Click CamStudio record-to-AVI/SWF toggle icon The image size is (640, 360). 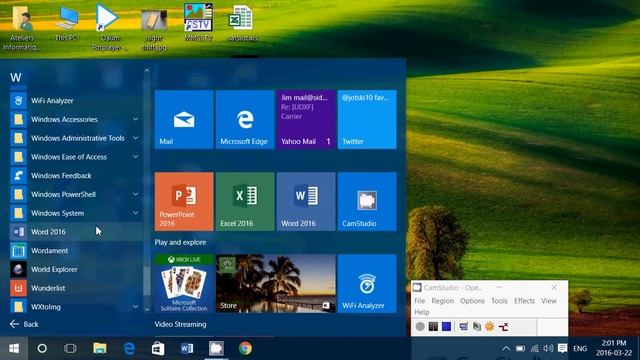point(477,327)
